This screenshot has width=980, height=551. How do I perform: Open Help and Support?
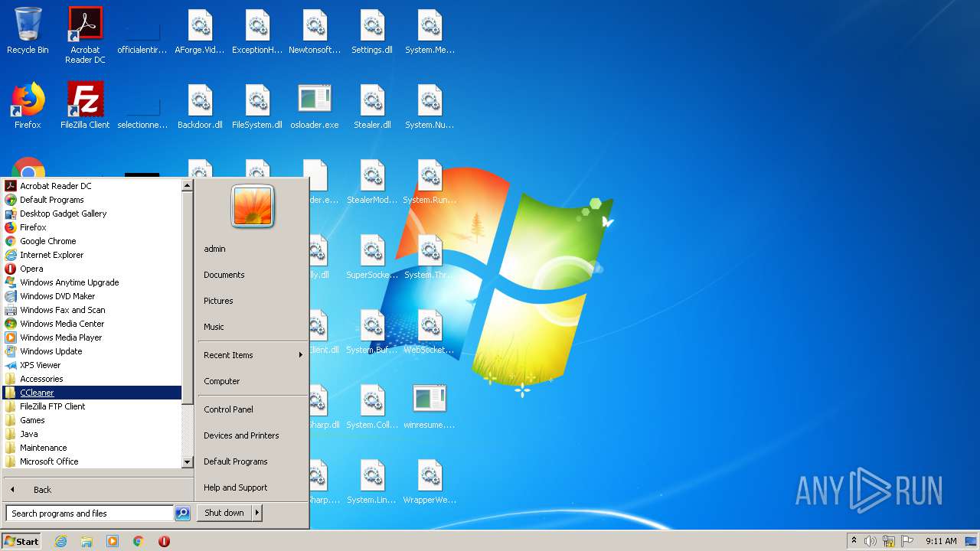point(253,487)
